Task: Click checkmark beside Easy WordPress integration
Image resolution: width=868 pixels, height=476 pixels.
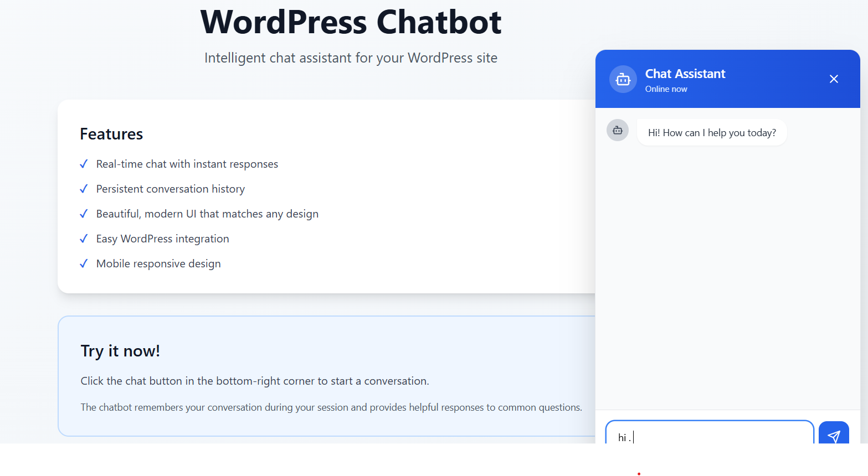Action: [x=84, y=239]
